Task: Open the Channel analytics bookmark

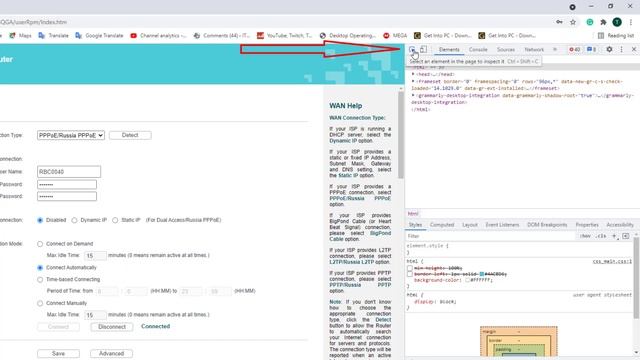Action: pyautogui.click(x=158, y=36)
